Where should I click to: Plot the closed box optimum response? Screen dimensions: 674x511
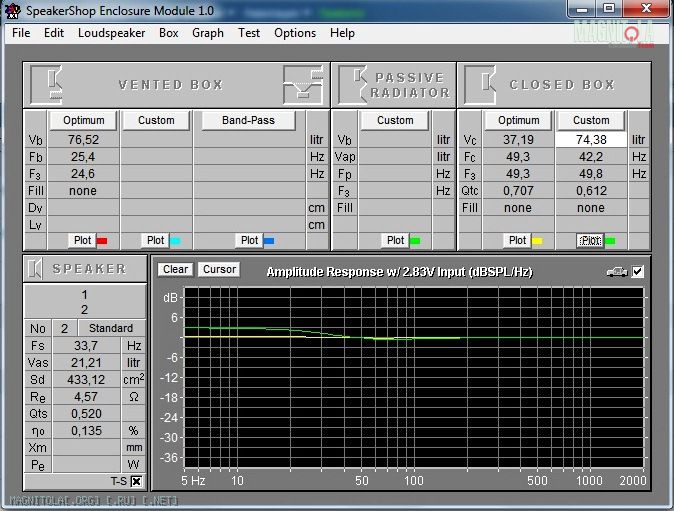(x=517, y=240)
